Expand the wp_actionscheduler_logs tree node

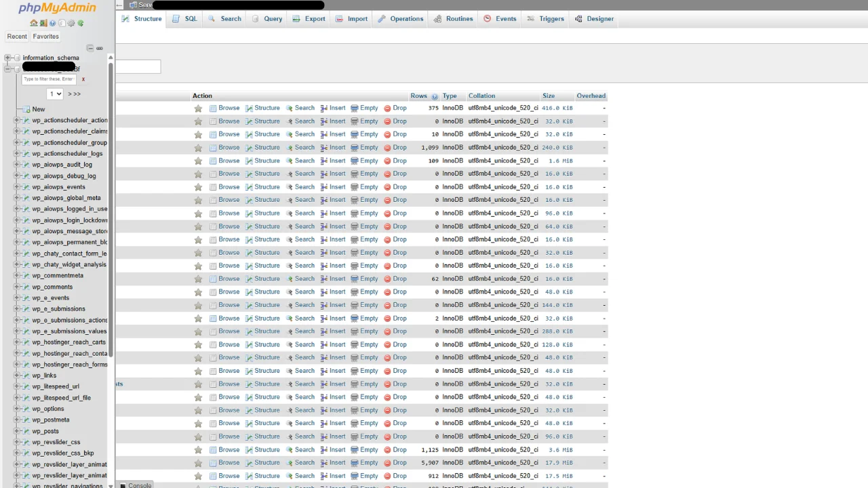(x=17, y=154)
